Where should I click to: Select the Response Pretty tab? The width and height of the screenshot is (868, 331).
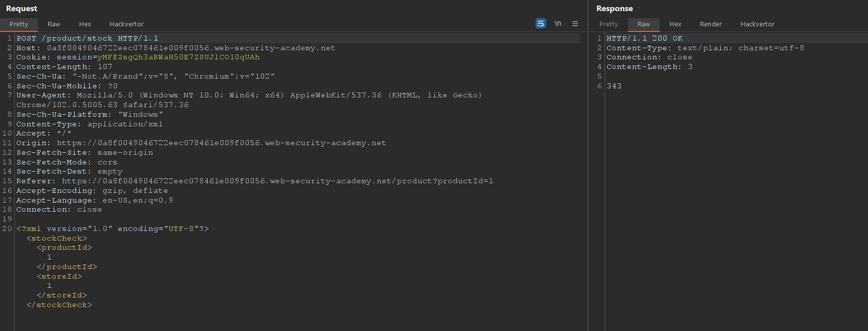(609, 24)
